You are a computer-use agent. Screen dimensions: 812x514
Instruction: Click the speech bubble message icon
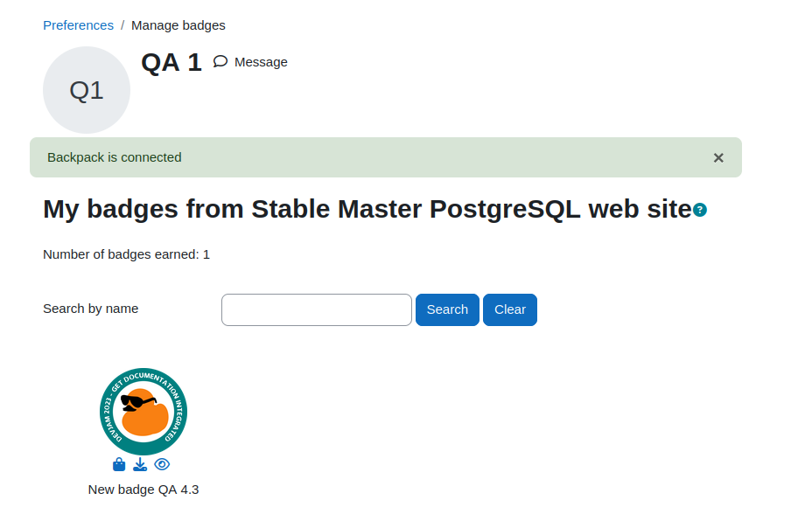(220, 61)
